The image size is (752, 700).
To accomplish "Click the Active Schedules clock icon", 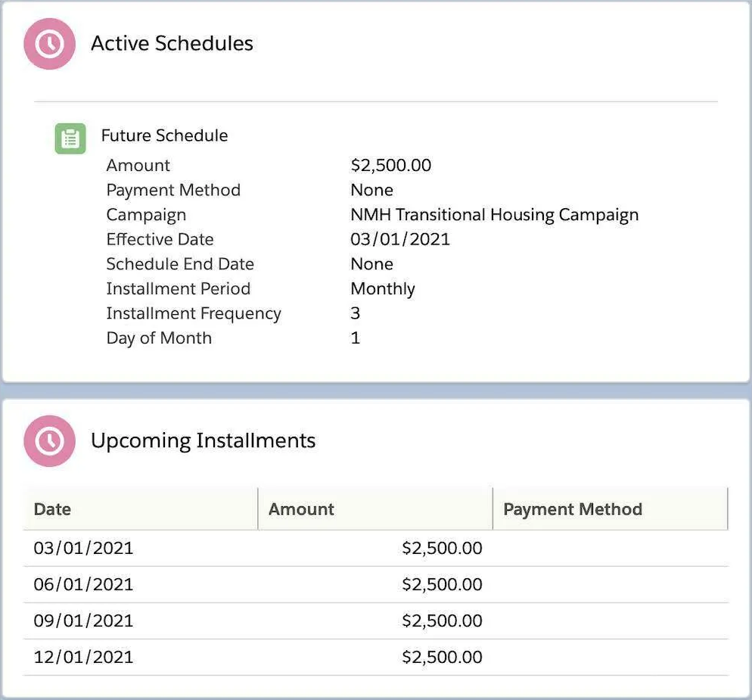I will coord(50,44).
